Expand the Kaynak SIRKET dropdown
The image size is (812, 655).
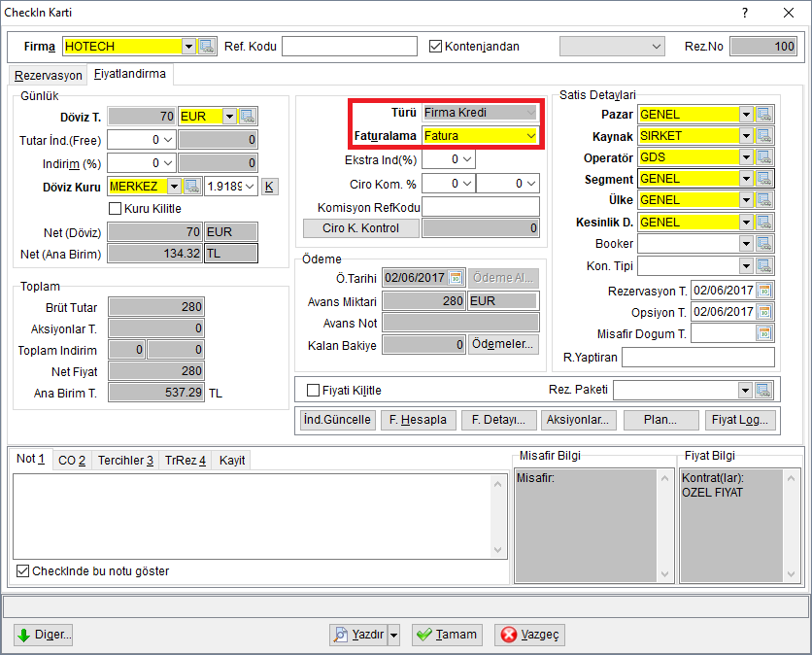(x=746, y=136)
